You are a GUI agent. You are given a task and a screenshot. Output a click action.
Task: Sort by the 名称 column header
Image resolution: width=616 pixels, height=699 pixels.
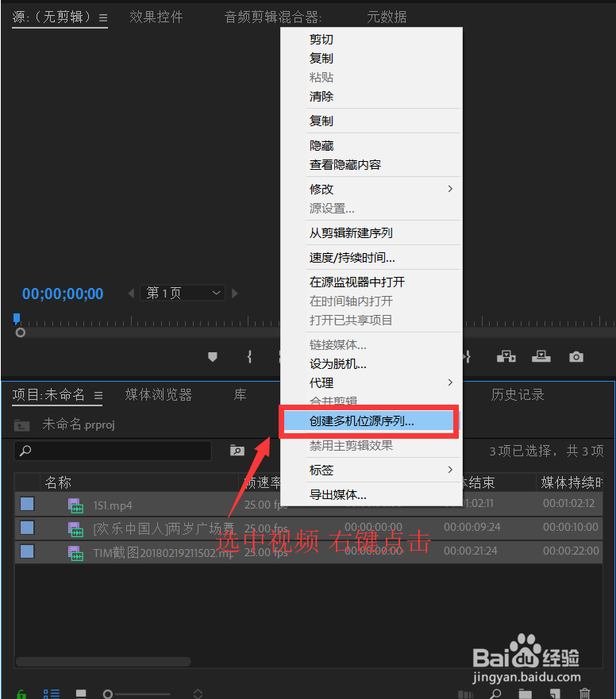click(x=58, y=482)
